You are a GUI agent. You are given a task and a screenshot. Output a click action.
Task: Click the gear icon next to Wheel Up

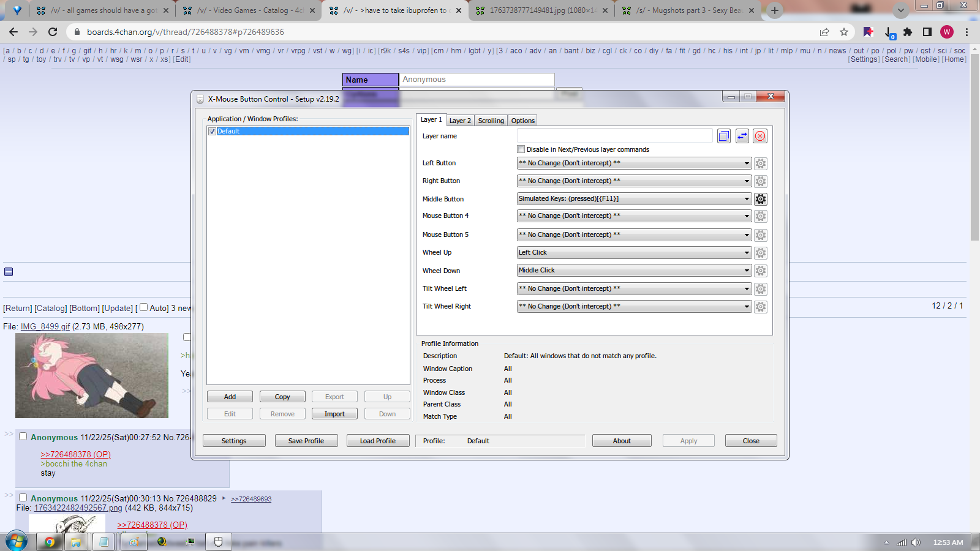point(761,253)
